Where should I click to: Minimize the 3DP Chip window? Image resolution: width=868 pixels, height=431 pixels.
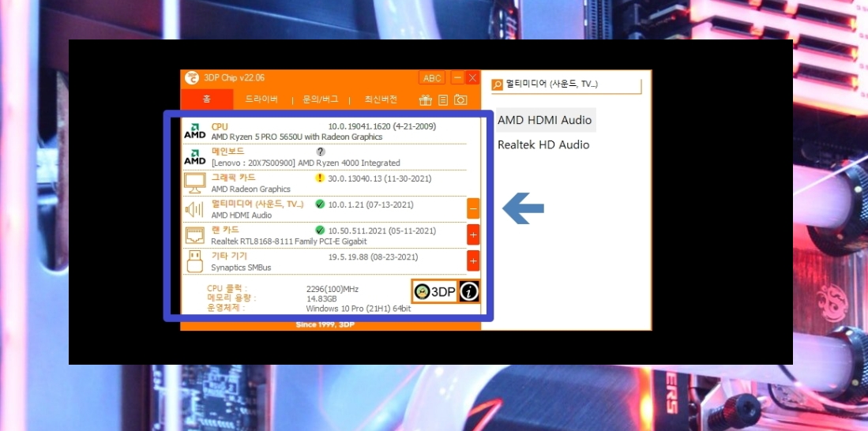coord(457,78)
